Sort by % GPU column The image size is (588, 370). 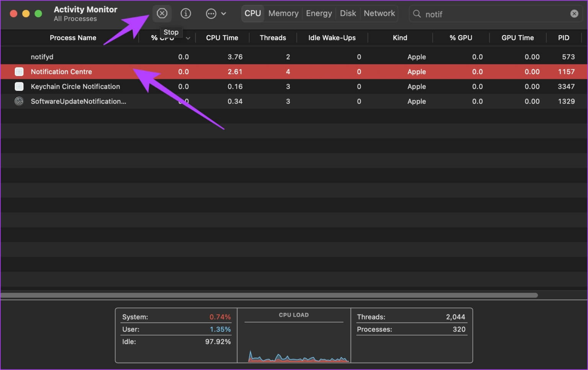[x=461, y=38]
